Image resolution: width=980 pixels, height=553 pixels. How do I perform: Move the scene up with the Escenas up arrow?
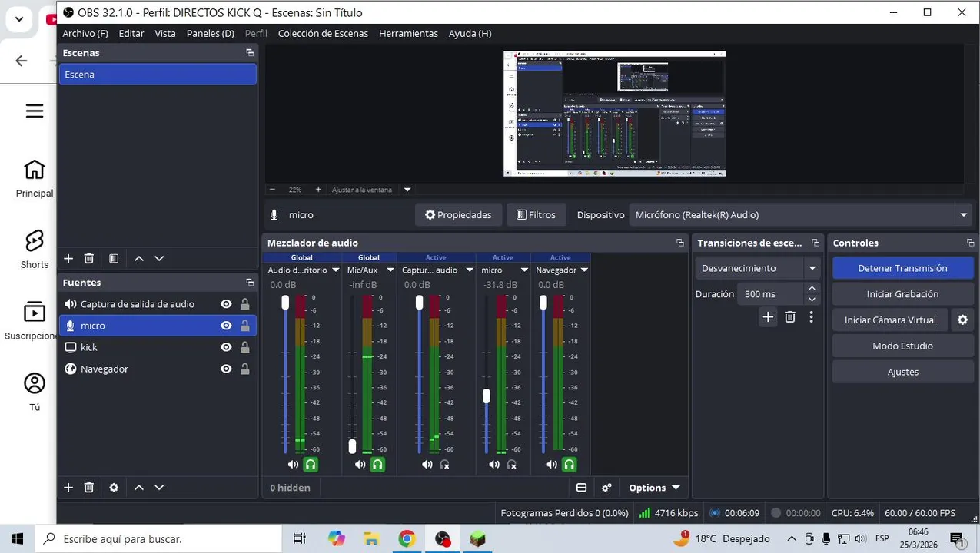(x=139, y=259)
